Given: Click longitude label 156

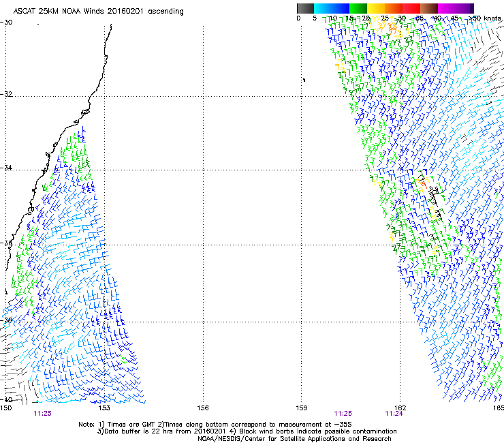Looking at the screenshot, I should click(x=203, y=408).
